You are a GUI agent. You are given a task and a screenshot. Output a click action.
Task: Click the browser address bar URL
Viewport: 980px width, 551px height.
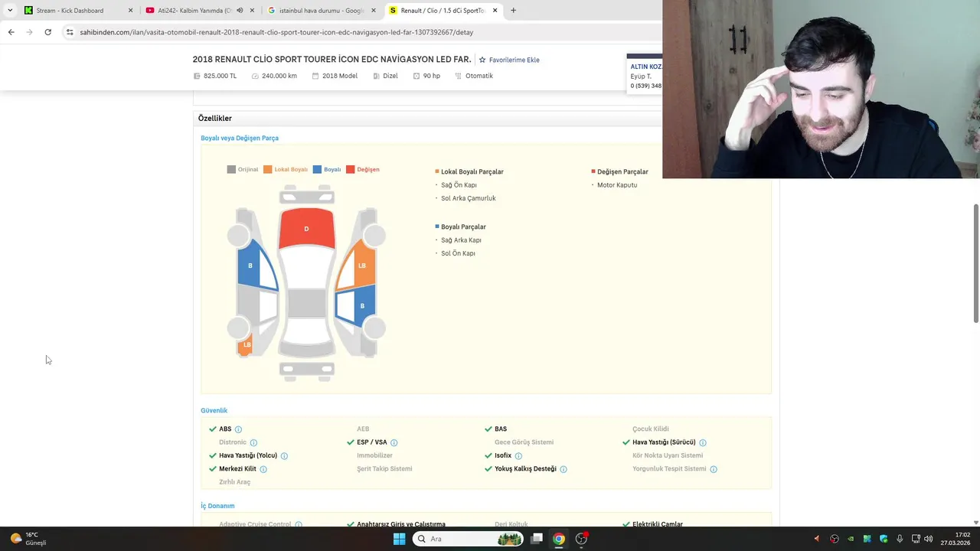pyautogui.click(x=276, y=32)
